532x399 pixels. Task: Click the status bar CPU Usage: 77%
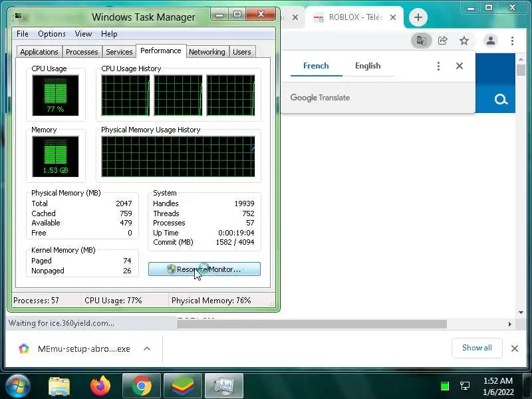click(x=113, y=301)
